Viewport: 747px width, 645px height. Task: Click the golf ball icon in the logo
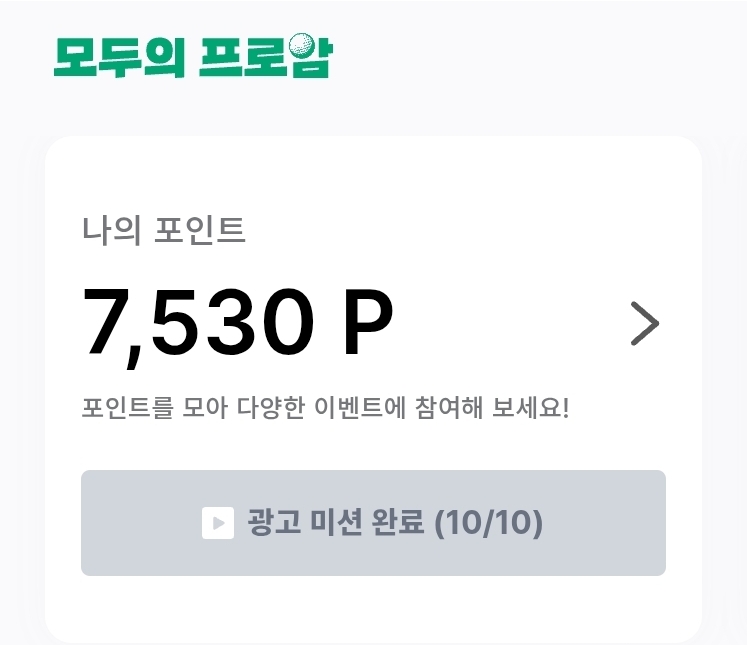click(x=301, y=45)
